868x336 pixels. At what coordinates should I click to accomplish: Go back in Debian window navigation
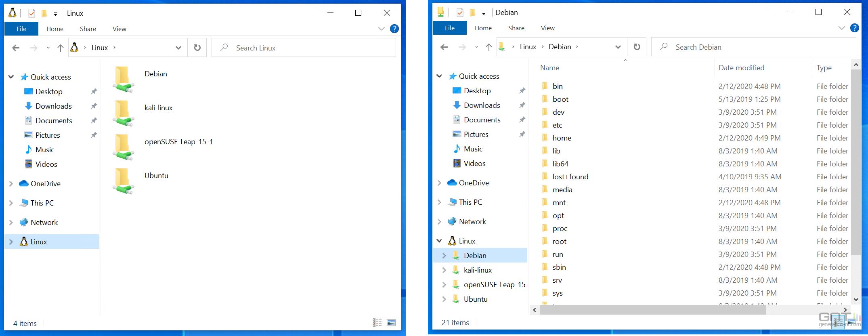coord(444,47)
